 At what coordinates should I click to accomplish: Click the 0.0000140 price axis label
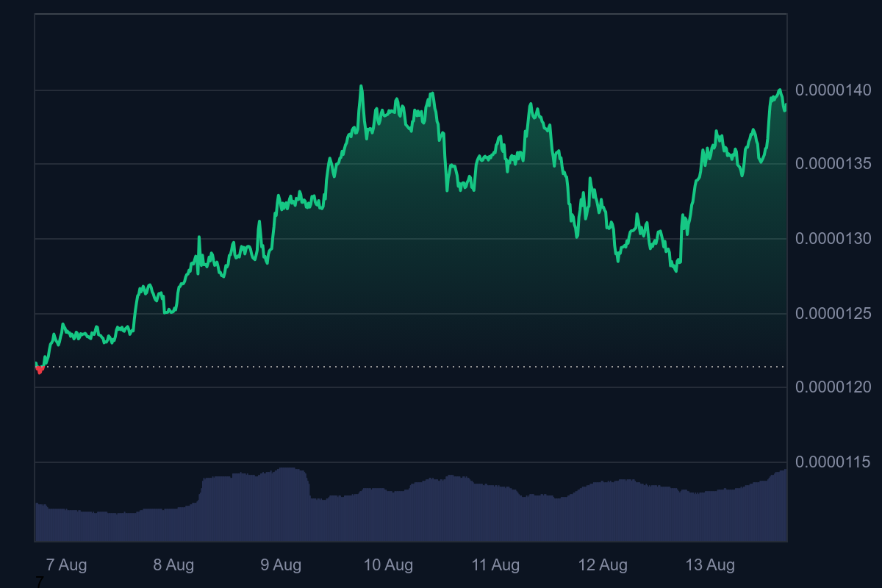click(x=833, y=90)
